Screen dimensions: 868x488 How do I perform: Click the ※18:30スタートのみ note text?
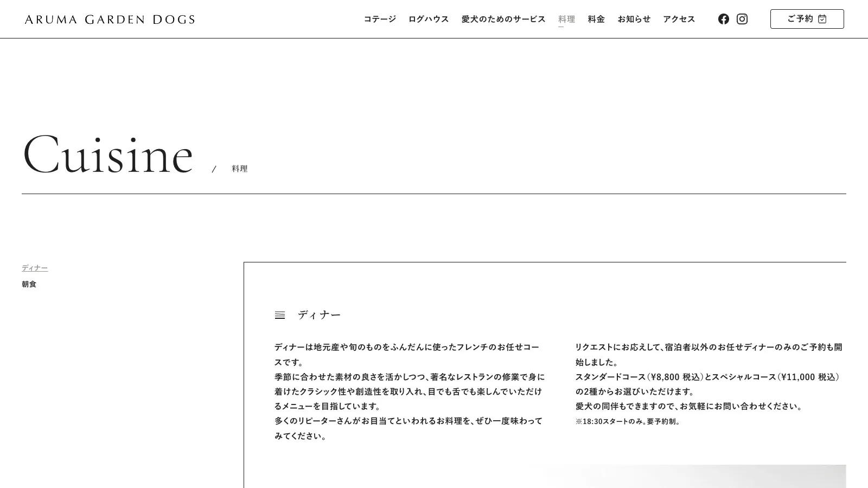tap(628, 421)
